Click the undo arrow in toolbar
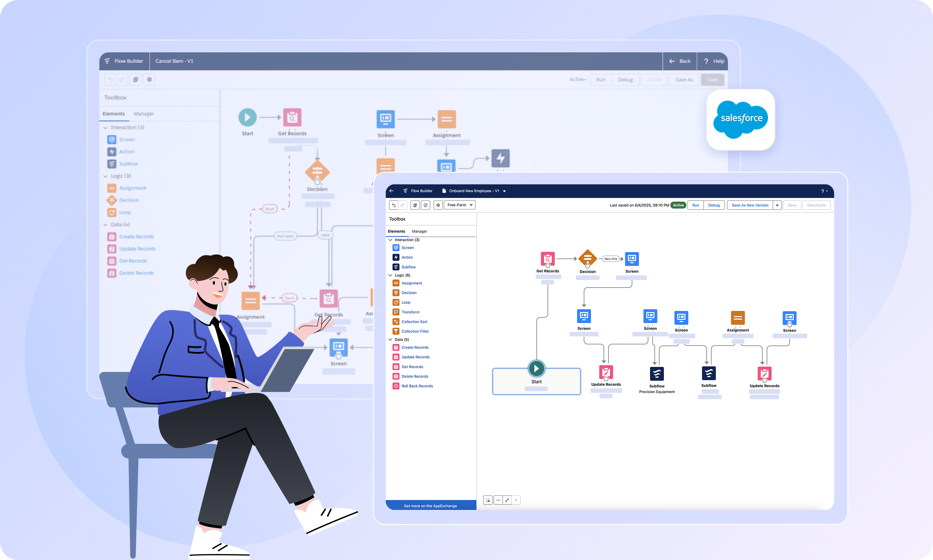This screenshot has height=560, width=933. pos(394,205)
